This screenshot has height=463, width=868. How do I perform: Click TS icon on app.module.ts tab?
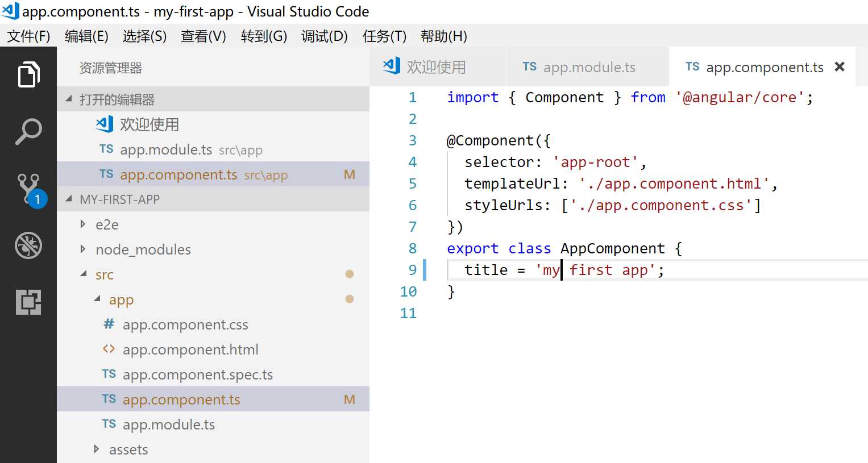(529, 66)
